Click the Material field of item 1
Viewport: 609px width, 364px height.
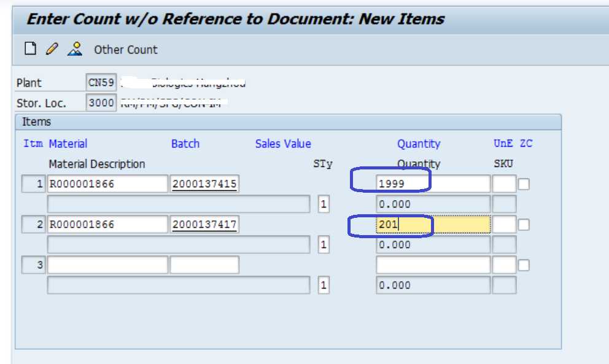tap(107, 184)
